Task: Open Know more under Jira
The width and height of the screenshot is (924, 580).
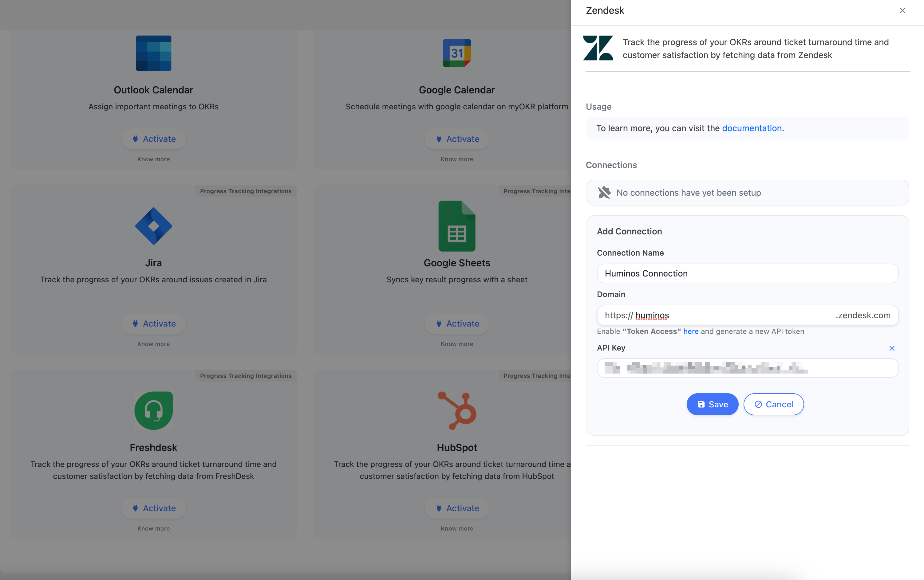Action: pyautogui.click(x=153, y=344)
